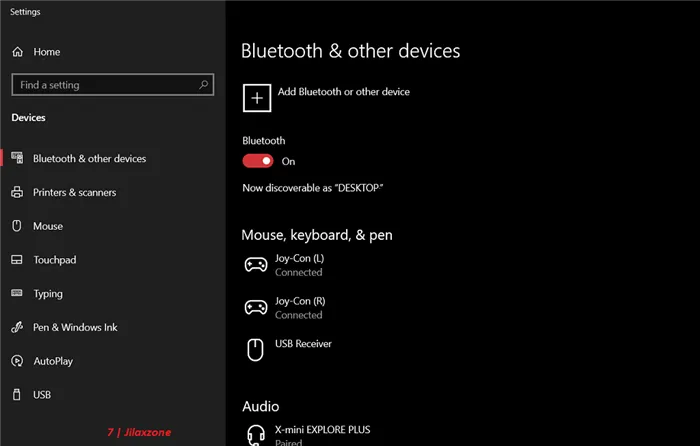Click the Devices category heading

pos(28,117)
